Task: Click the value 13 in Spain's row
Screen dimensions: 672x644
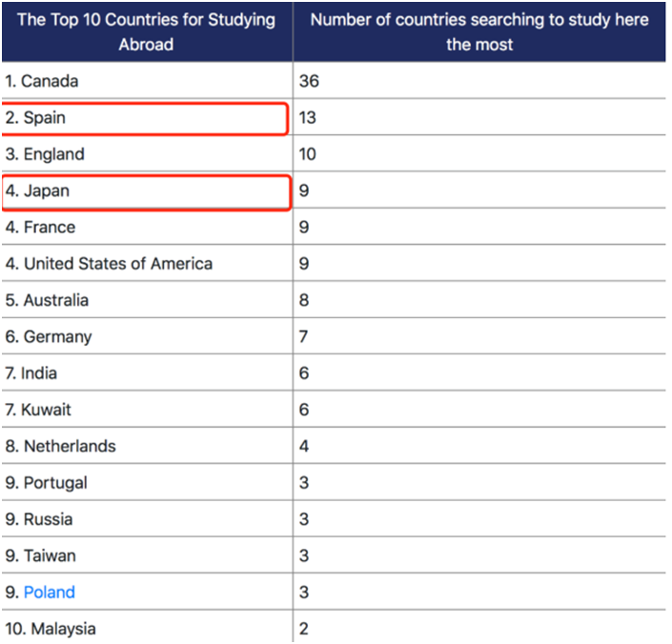Action: (308, 118)
